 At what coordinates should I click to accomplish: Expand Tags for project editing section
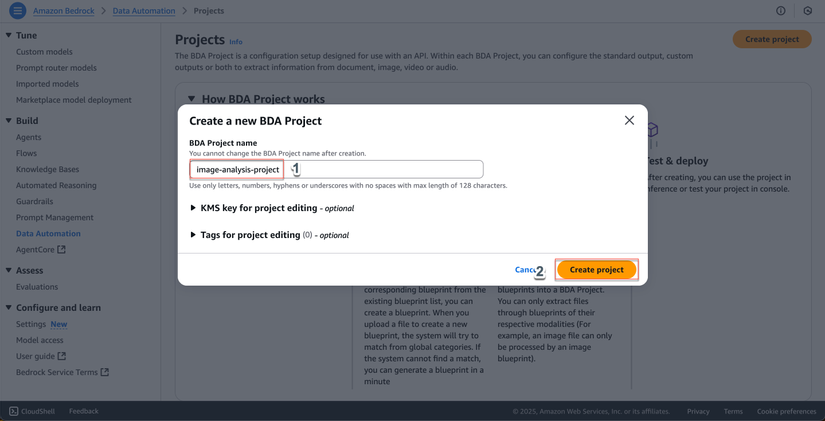click(x=193, y=235)
